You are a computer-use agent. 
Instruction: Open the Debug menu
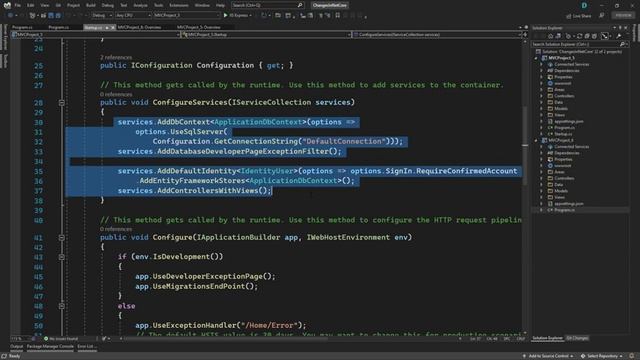coord(108,5)
